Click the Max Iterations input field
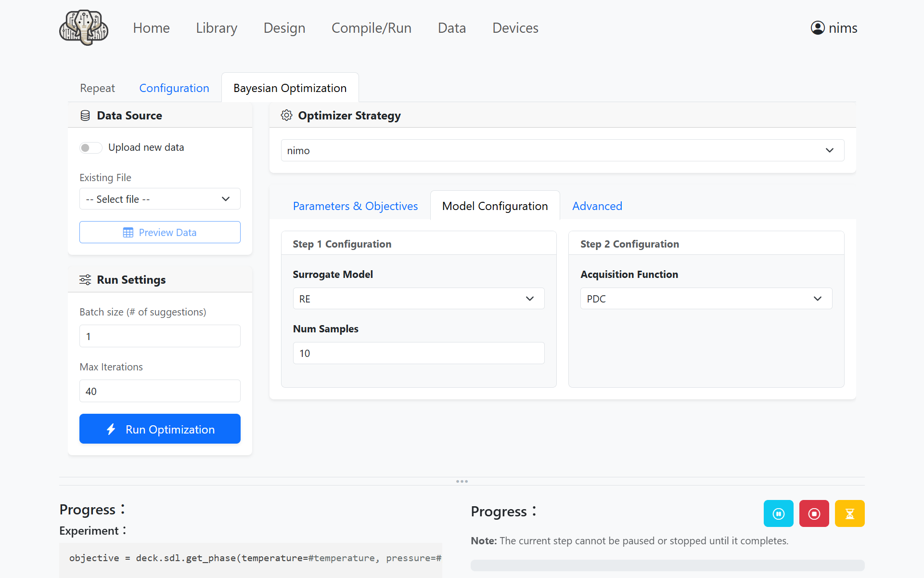The image size is (924, 578). click(x=160, y=391)
